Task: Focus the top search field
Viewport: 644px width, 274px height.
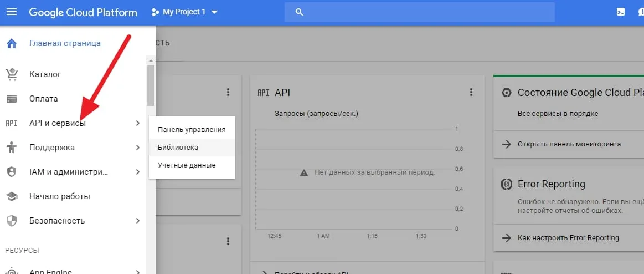Action: [419, 12]
